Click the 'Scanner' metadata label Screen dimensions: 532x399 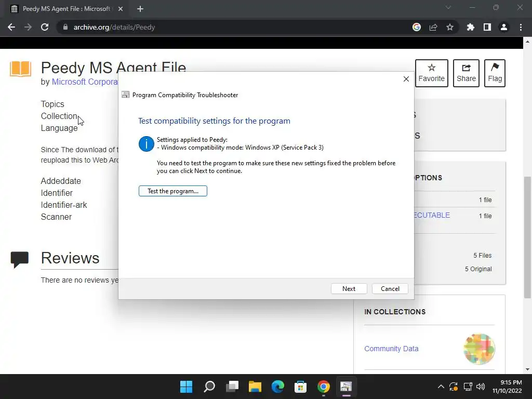point(56,217)
